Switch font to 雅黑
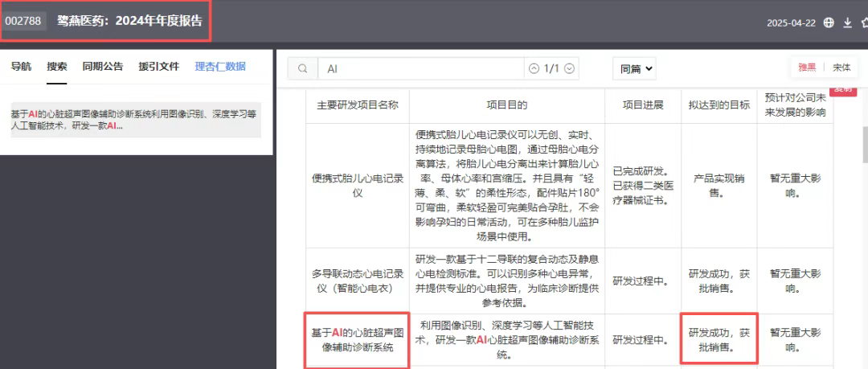 (807, 67)
